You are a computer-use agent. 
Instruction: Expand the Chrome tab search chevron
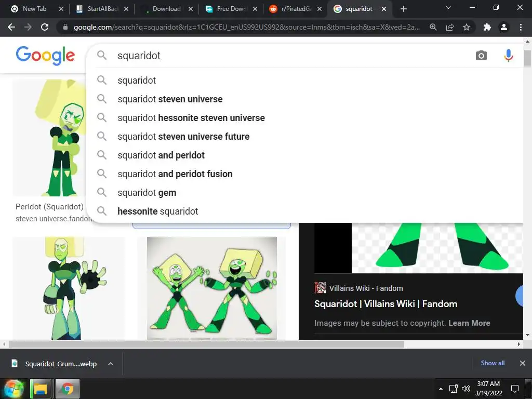(x=448, y=7)
